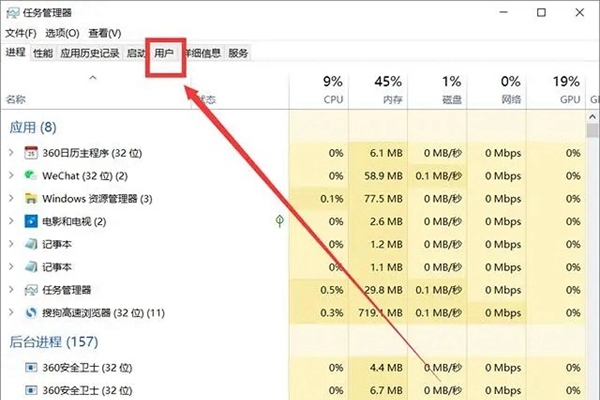
Task: Expand the 任务管理器 process entry
Action: click(x=11, y=290)
